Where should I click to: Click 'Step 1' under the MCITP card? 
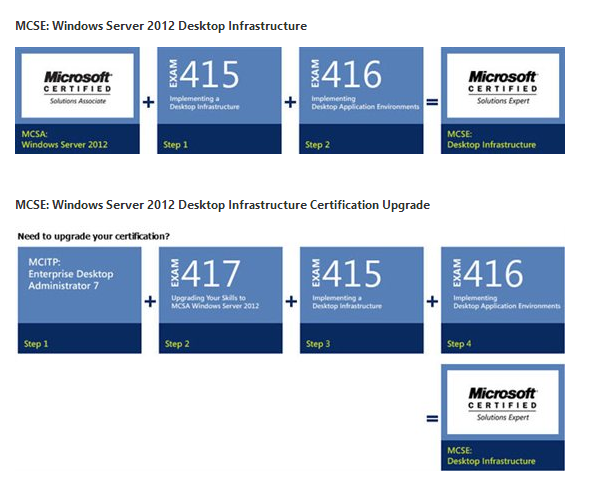[x=36, y=344]
